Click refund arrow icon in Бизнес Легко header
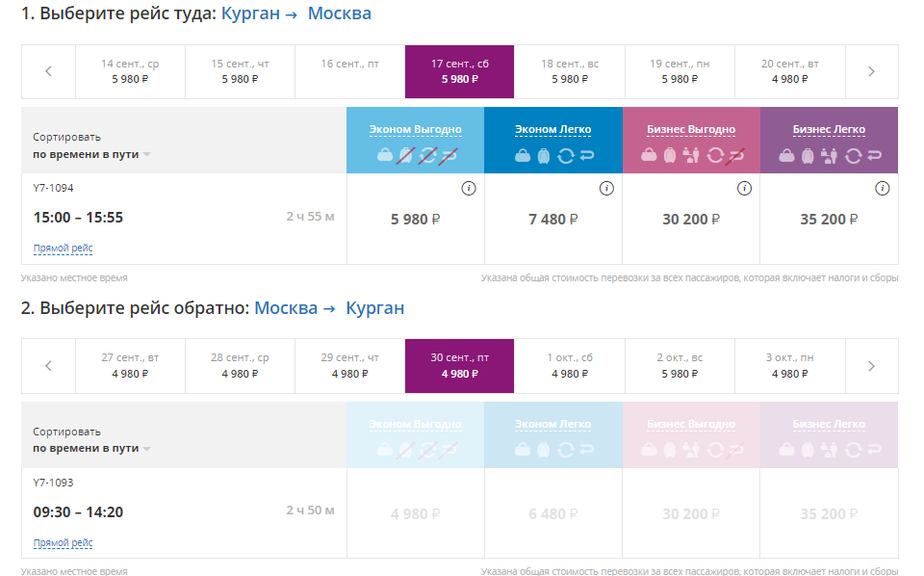The height and width of the screenshot is (576, 924). click(x=874, y=155)
